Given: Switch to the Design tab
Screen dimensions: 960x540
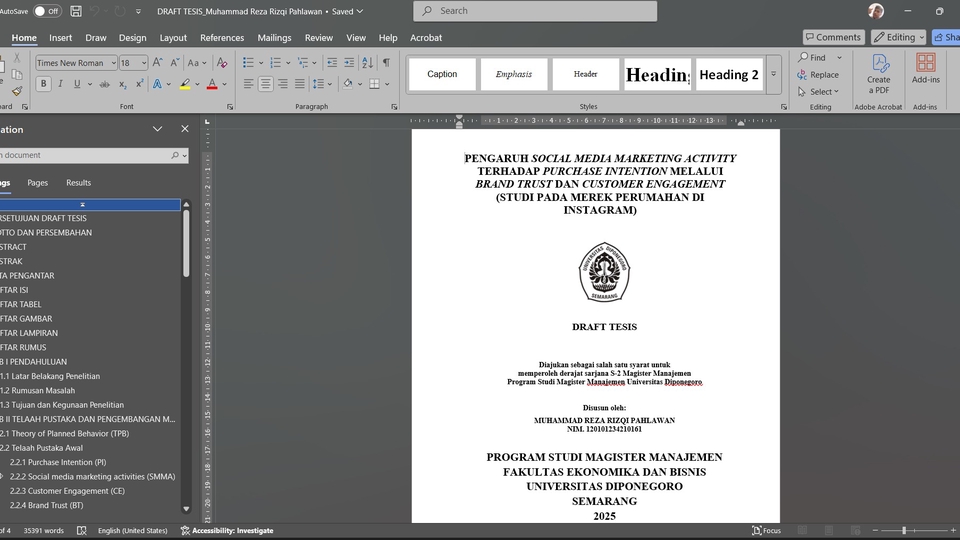Looking at the screenshot, I should pyautogui.click(x=132, y=38).
